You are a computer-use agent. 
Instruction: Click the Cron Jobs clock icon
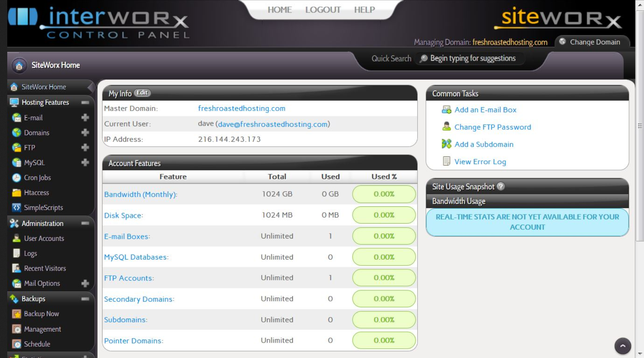(16, 178)
